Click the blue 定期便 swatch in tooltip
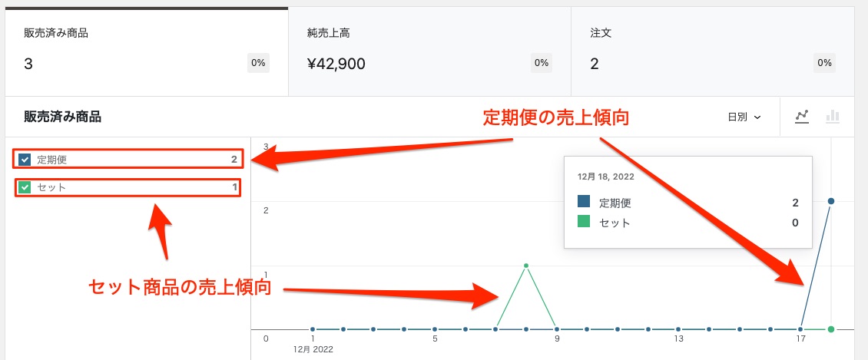Viewport: 868px width, 360px height. (584, 203)
